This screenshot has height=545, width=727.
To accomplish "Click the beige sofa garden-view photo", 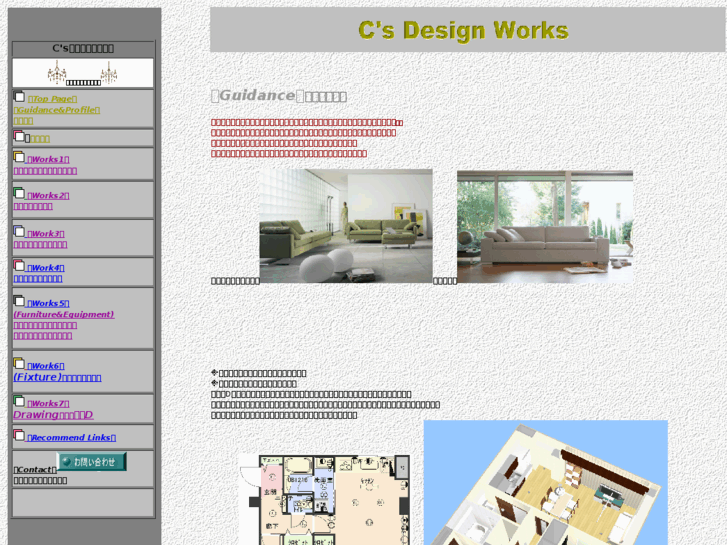I will (x=545, y=227).
